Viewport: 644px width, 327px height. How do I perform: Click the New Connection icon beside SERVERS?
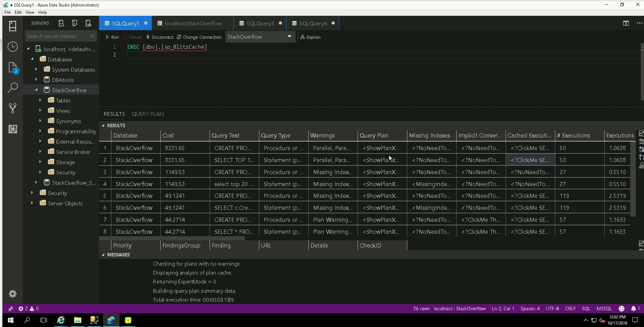[61, 23]
